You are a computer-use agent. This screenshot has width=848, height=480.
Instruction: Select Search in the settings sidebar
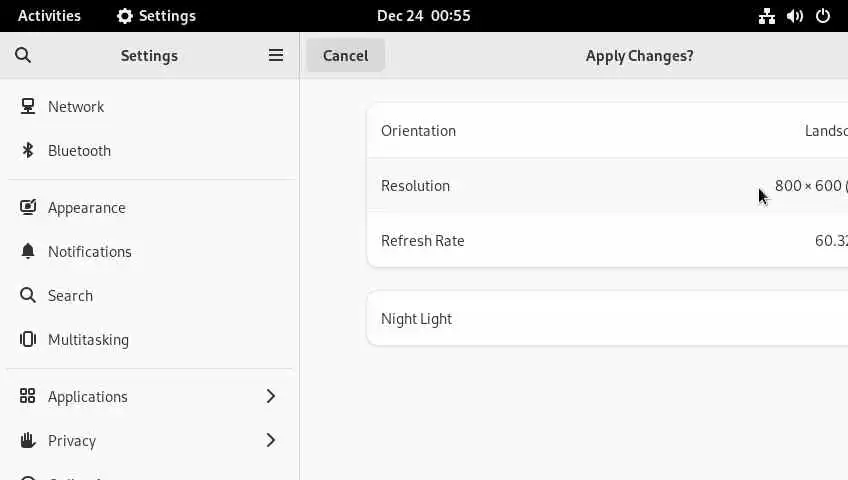(x=70, y=295)
